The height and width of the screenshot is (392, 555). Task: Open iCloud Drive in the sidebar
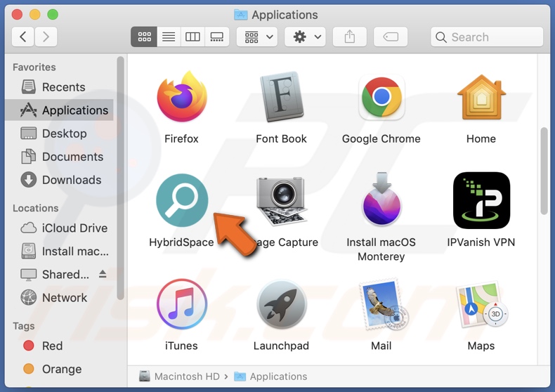coord(60,228)
